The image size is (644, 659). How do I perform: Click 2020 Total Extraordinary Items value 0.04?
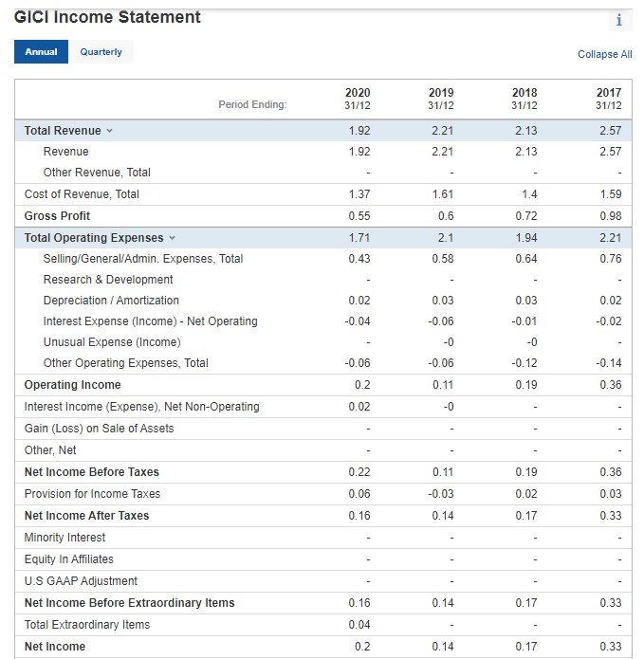(x=359, y=625)
